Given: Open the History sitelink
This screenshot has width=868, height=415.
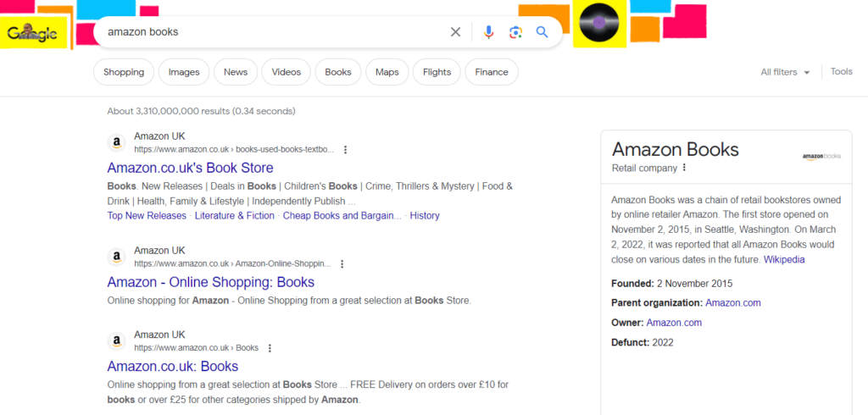Looking at the screenshot, I should [x=425, y=215].
